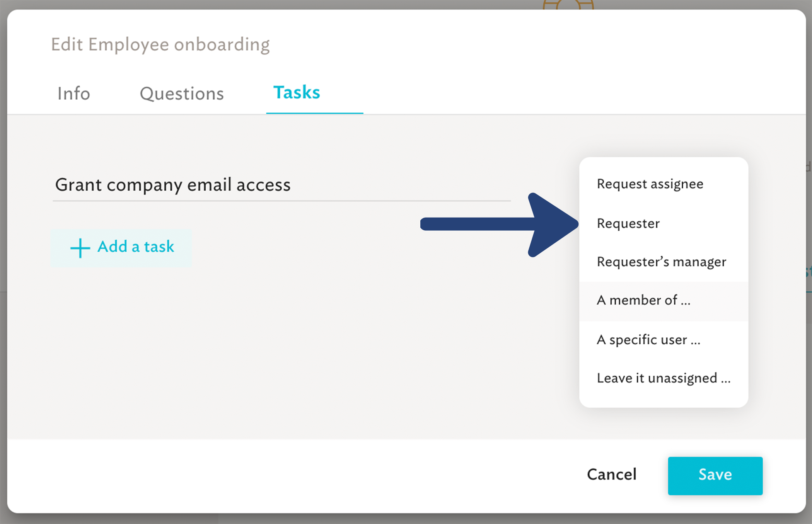Open the Questions tab
Screen dimensions: 812x524
click(182, 94)
